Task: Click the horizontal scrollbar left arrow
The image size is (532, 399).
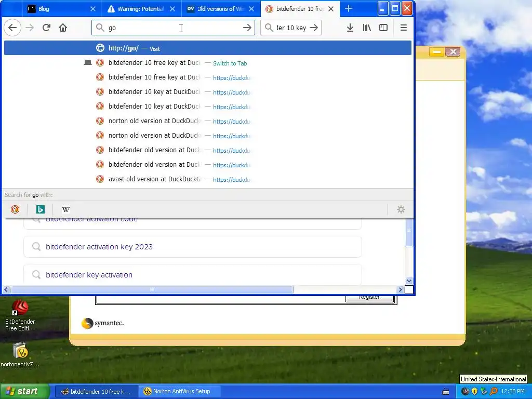Action: (x=6, y=290)
